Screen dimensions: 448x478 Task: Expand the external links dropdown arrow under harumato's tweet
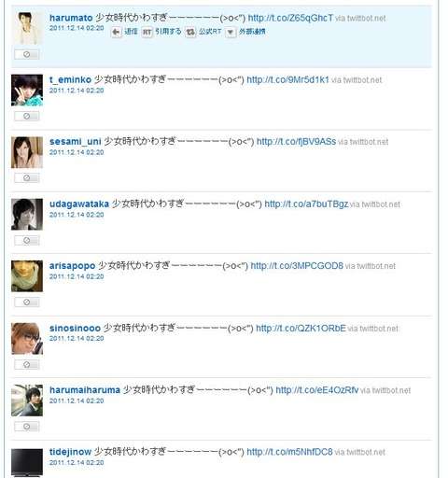[231, 32]
